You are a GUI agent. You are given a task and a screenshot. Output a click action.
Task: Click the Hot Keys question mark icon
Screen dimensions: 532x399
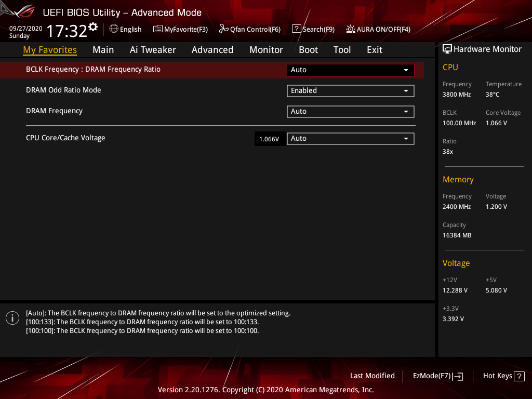coord(519,376)
